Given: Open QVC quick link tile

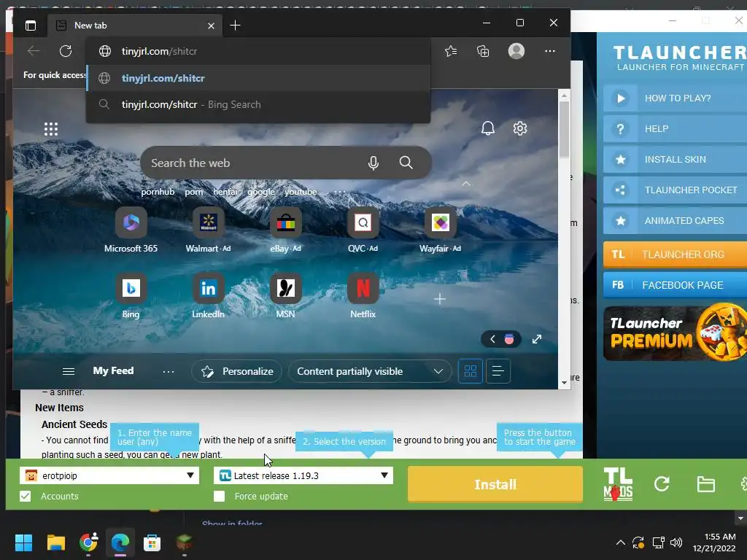Looking at the screenshot, I should coord(363,230).
